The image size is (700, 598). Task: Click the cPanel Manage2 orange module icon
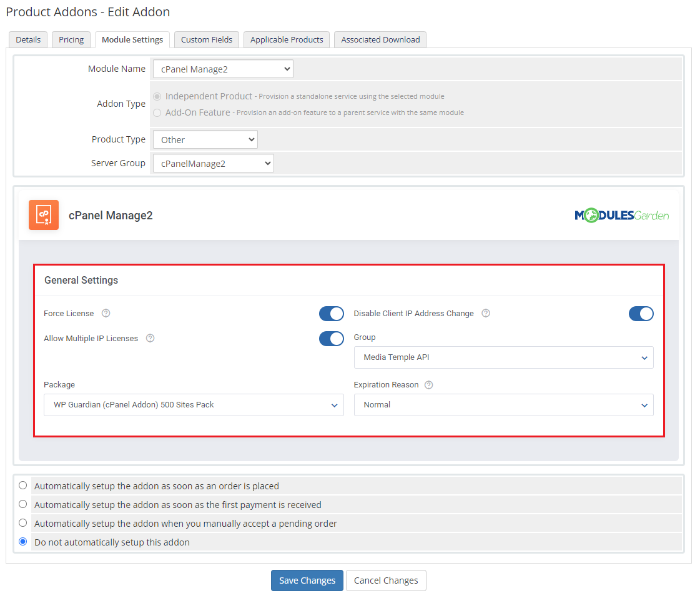coord(44,215)
